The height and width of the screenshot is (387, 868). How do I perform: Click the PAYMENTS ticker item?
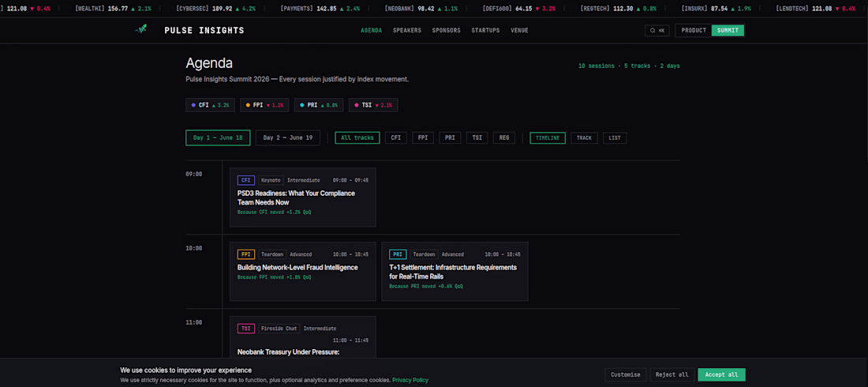click(320, 9)
